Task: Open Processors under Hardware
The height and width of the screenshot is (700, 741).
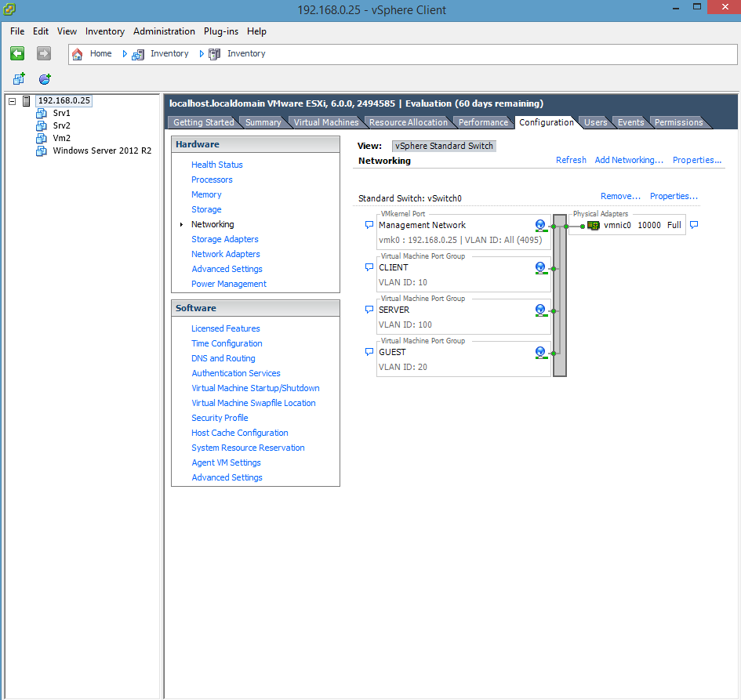Action: click(x=212, y=180)
